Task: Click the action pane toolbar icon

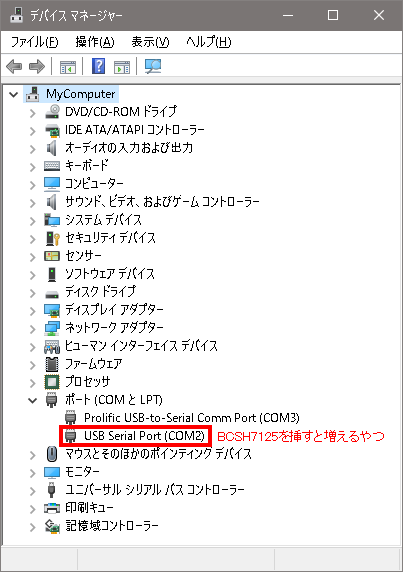Action: pos(122,67)
